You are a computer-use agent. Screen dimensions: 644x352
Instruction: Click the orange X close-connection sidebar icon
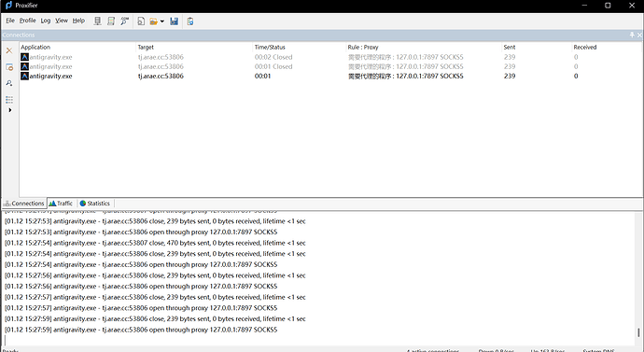(9, 50)
